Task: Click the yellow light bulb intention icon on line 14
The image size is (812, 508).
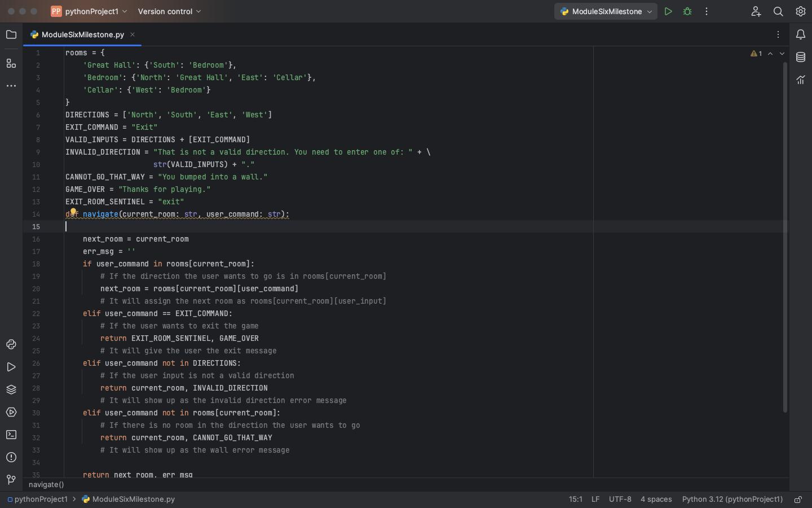Action: pyautogui.click(x=73, y=212)
